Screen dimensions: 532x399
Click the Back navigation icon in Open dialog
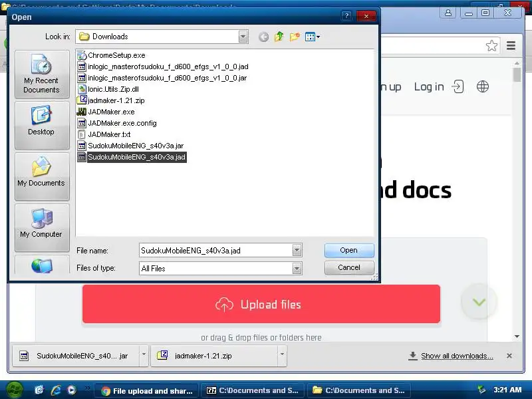point(263,37)
